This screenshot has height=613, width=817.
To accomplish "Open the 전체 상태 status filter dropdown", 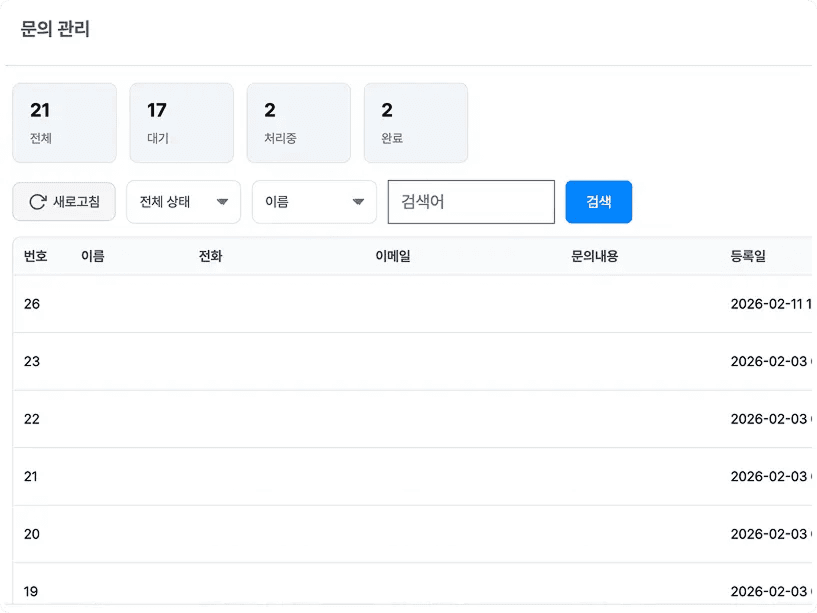I will pos(183,202).
